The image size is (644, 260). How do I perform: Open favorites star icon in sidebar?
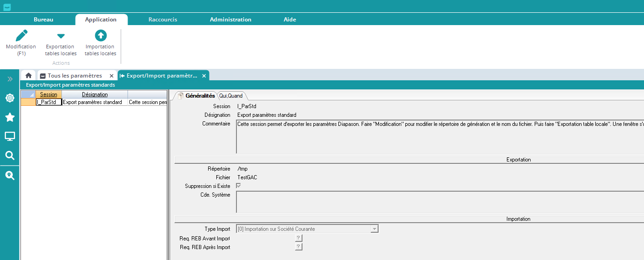[x=10, y=118]
